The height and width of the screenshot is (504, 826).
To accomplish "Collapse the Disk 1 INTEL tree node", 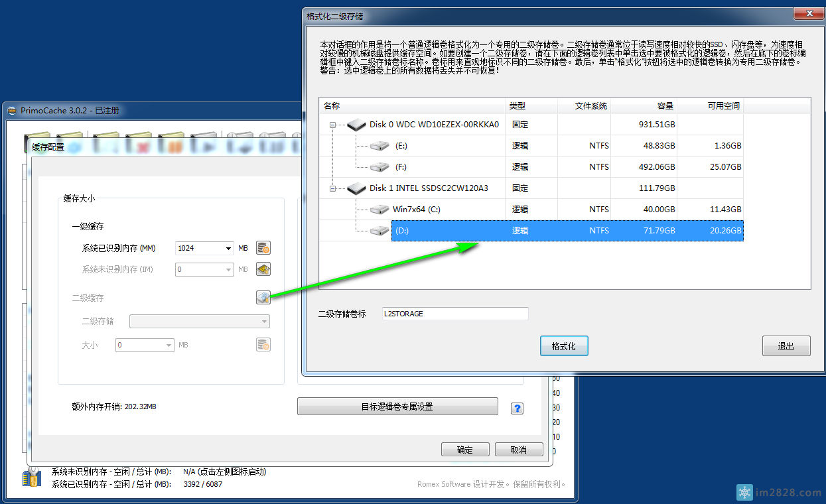I will (332, 188).
